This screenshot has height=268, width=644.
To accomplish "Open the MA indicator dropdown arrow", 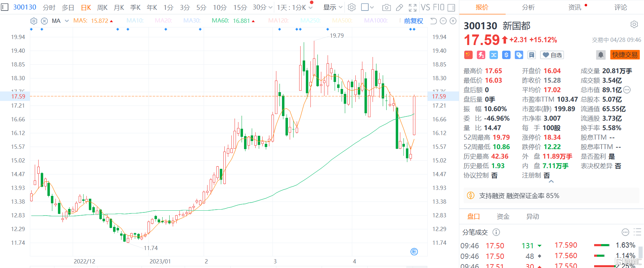I will [67, 21].
